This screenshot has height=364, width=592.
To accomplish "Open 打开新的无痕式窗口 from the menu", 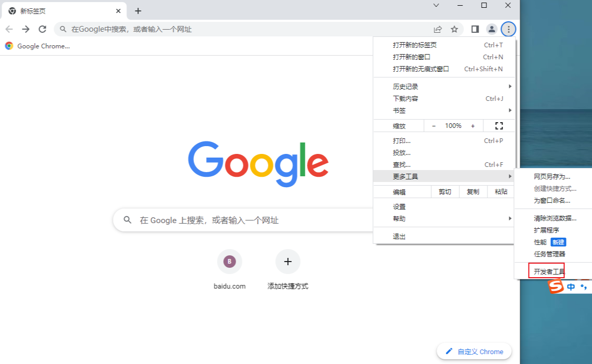I will point(444,69).
